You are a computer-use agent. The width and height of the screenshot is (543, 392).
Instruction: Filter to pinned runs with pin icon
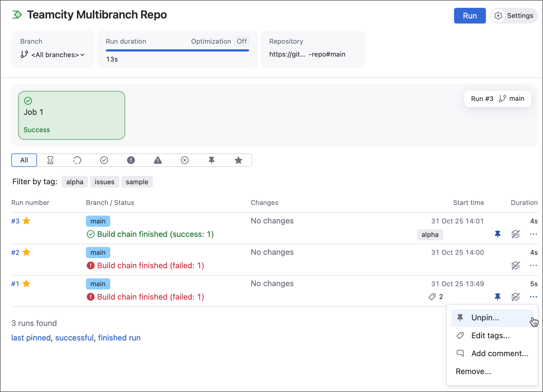coord(212,160)
